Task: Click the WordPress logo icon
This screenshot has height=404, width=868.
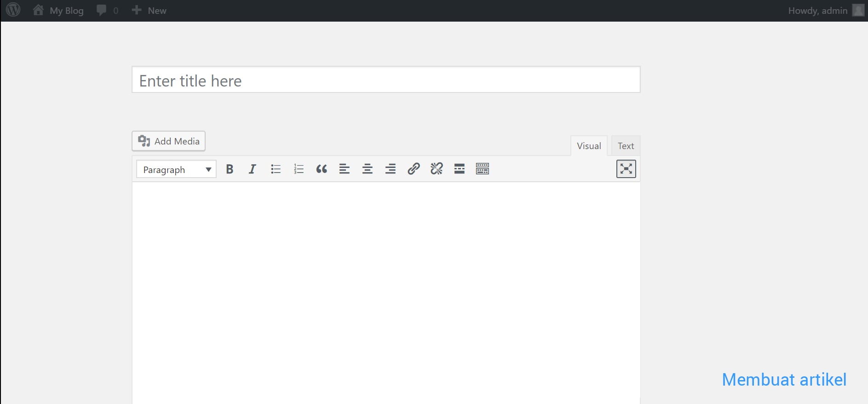Action: point(13,10)
